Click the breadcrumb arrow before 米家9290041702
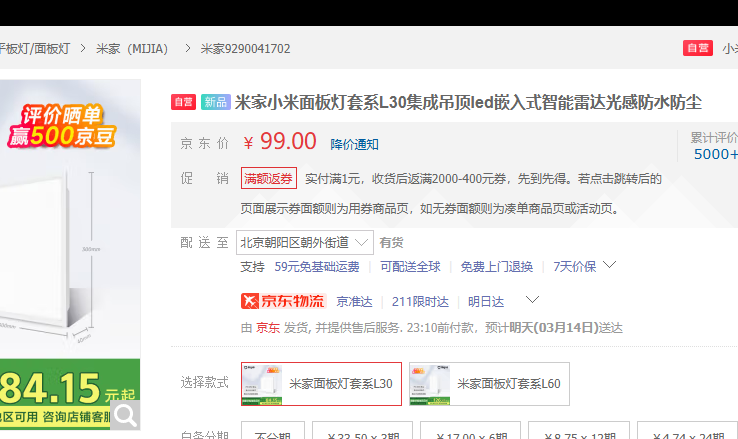This screenshot has width=738, height=439. [x=188, y=48]
